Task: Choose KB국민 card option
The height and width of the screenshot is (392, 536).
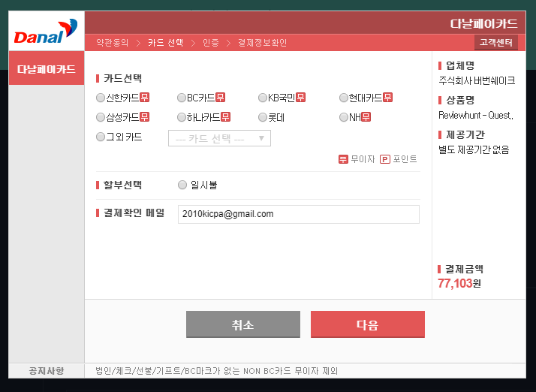Action: tap(262, 98)
